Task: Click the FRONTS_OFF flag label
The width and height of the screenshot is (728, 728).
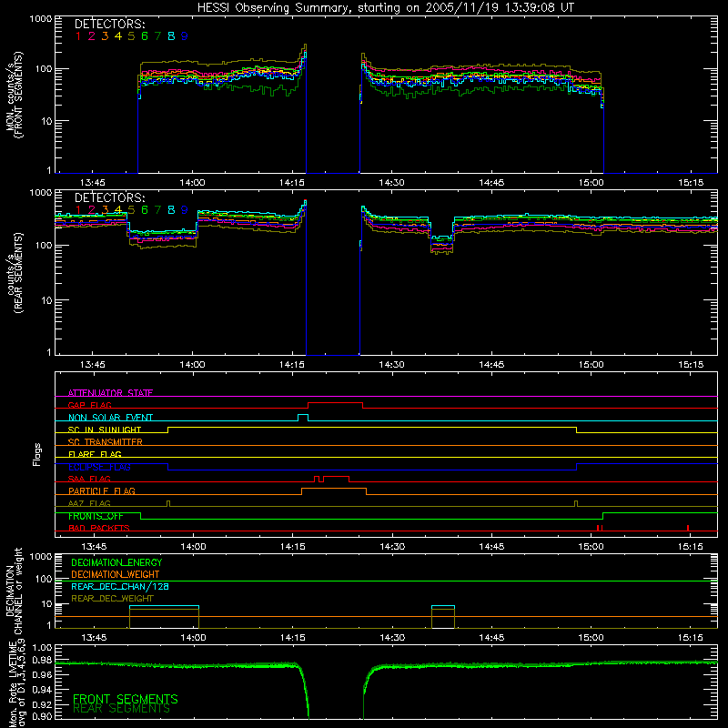Action: point(96,516)
